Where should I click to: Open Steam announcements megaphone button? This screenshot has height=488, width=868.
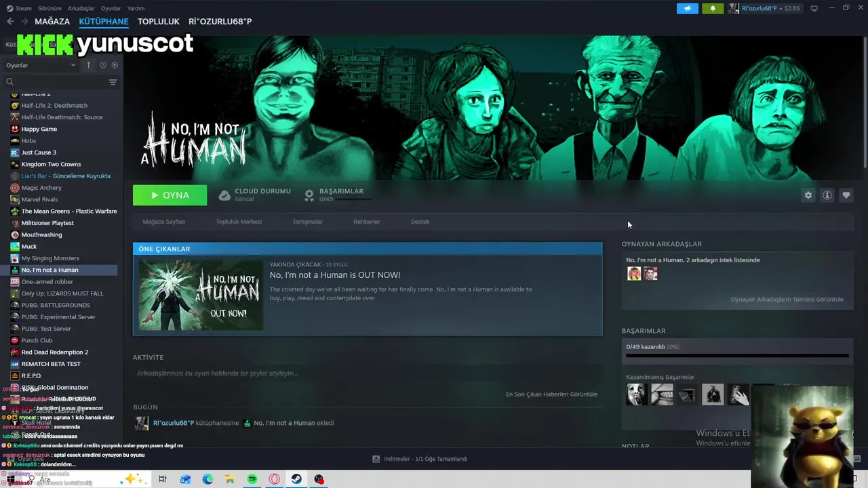coord(687,8)
